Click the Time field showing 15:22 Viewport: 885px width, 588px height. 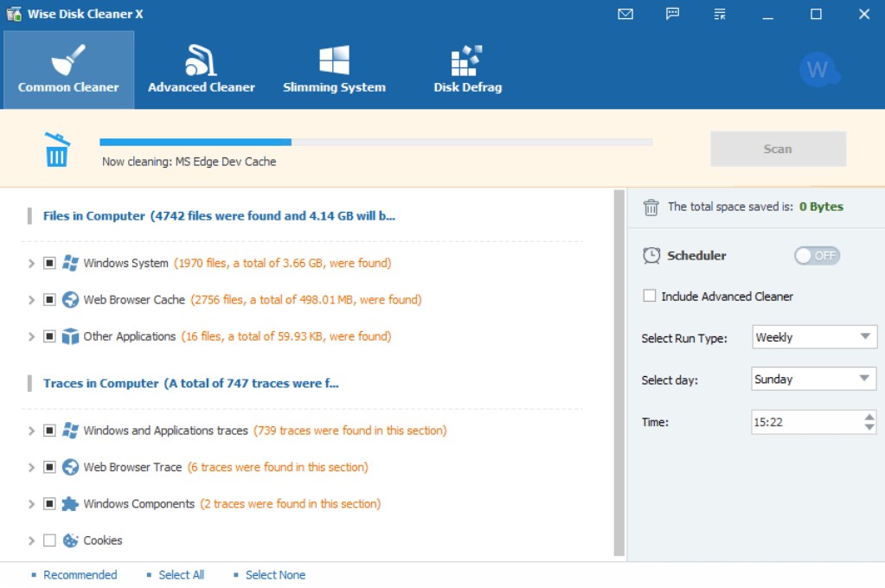coord(813,422)
